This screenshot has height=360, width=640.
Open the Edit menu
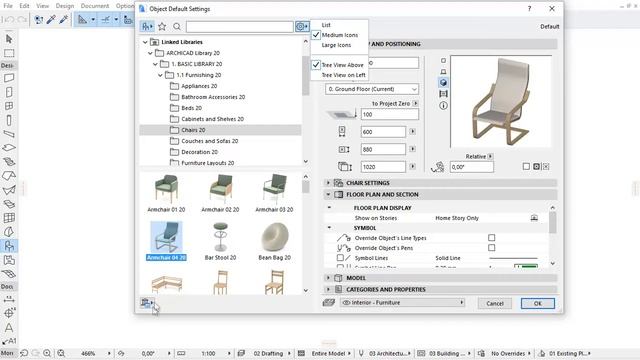tap(24, 6)
